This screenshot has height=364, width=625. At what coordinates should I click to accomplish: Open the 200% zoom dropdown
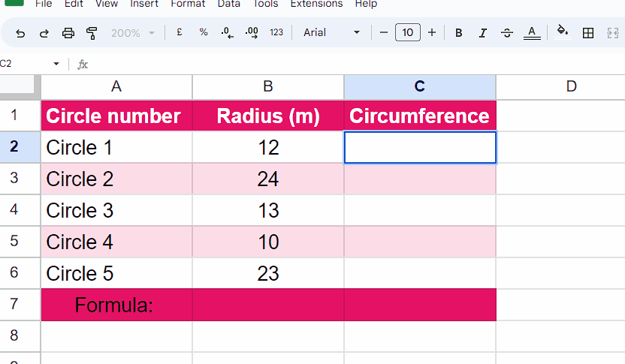pyautogui.click(x=133, y=33)
